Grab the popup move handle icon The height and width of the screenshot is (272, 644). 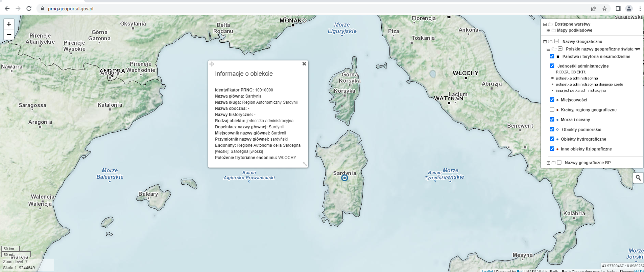click(212, 64)
